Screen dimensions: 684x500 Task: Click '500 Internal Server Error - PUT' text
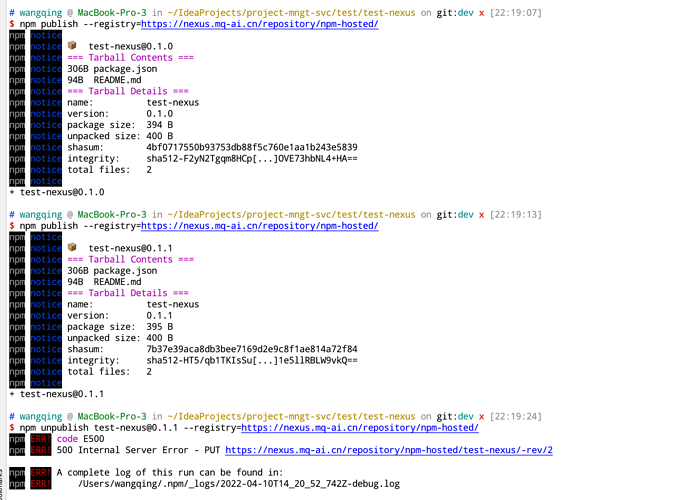coord(138,450)
